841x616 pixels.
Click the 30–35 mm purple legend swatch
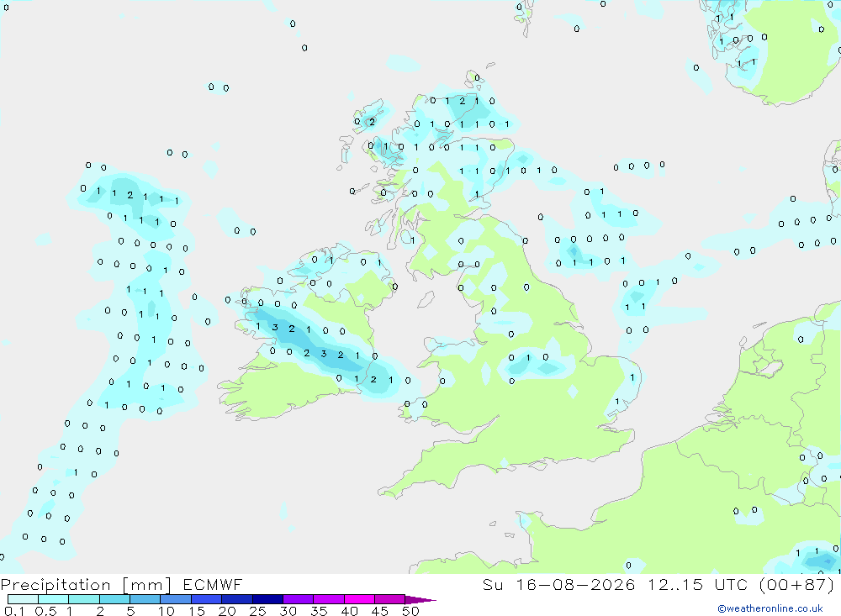coord(299,599)
